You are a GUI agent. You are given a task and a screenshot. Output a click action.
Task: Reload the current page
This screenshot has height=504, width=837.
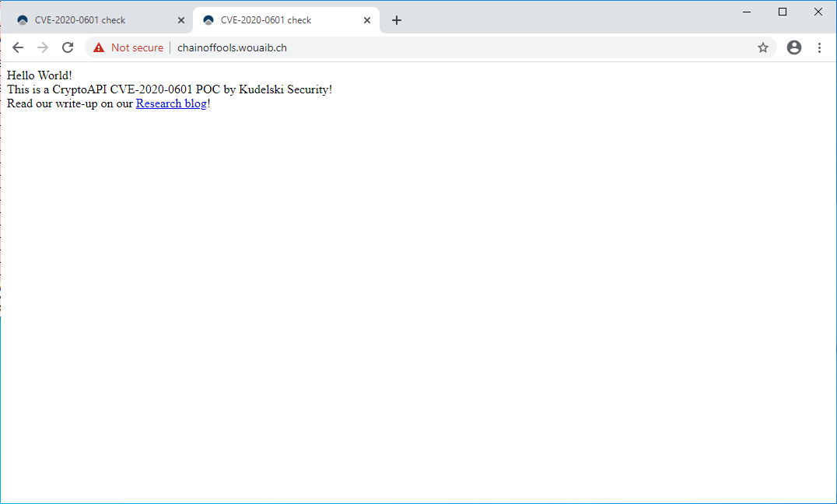[x=68, y=47]
